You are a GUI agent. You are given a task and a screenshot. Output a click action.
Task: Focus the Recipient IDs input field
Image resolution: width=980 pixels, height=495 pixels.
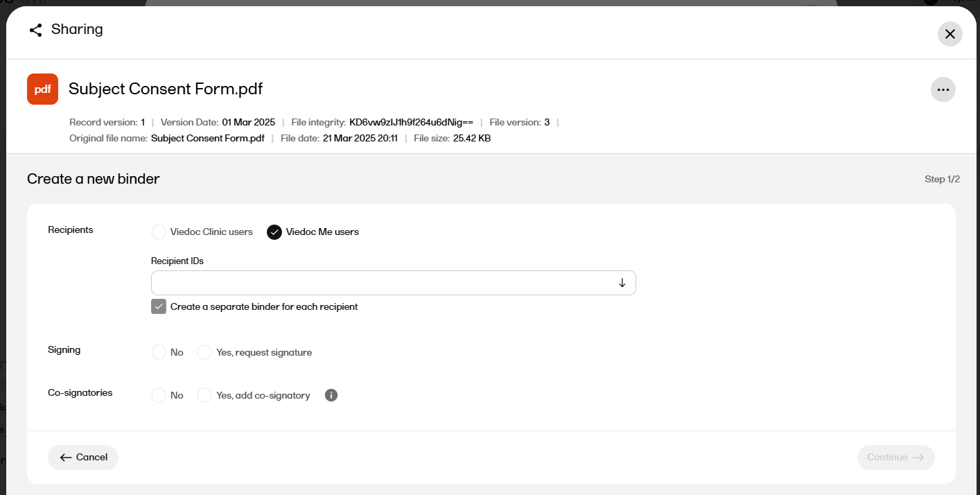tap(381, 283)
